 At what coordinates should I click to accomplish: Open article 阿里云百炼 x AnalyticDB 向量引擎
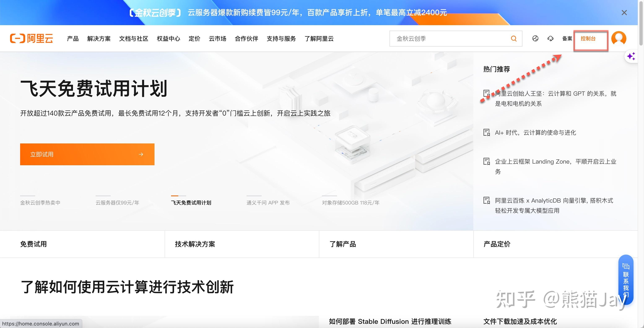[554, 205]
